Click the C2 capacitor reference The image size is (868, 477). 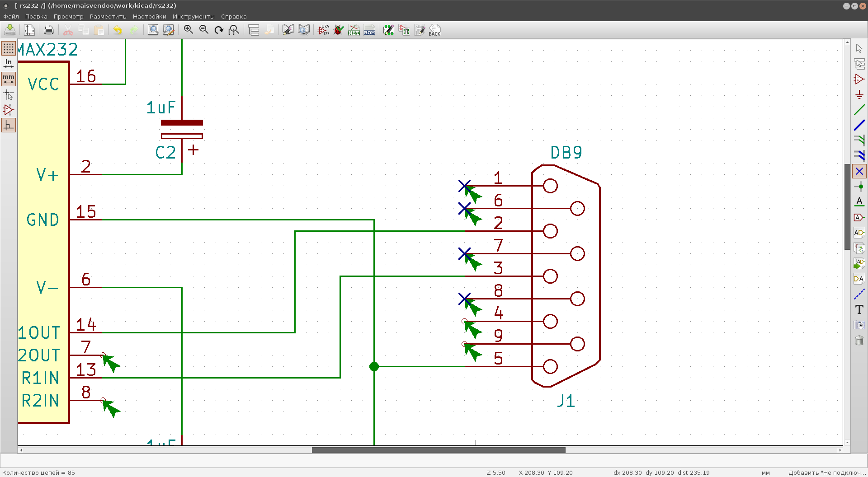click(x=165, y=153)
